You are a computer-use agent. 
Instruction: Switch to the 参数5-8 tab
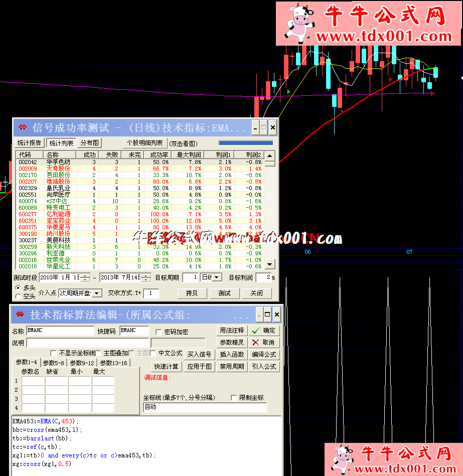53,363
